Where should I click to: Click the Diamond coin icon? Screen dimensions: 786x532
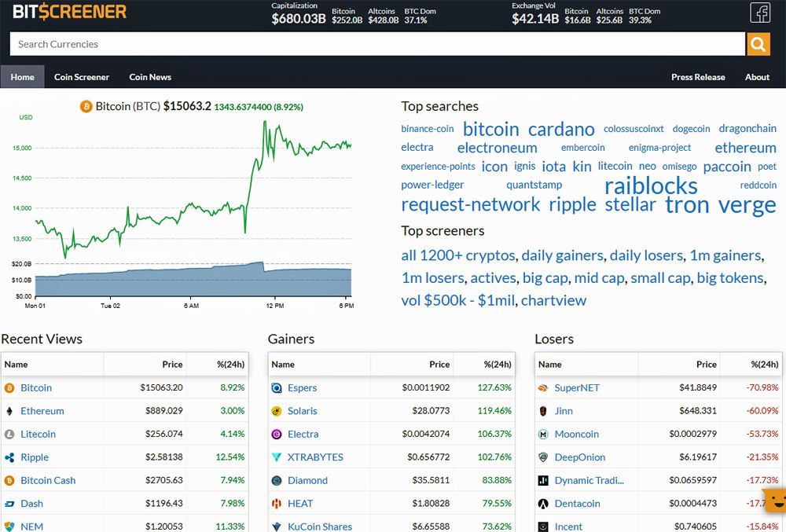tap(276, 480)
